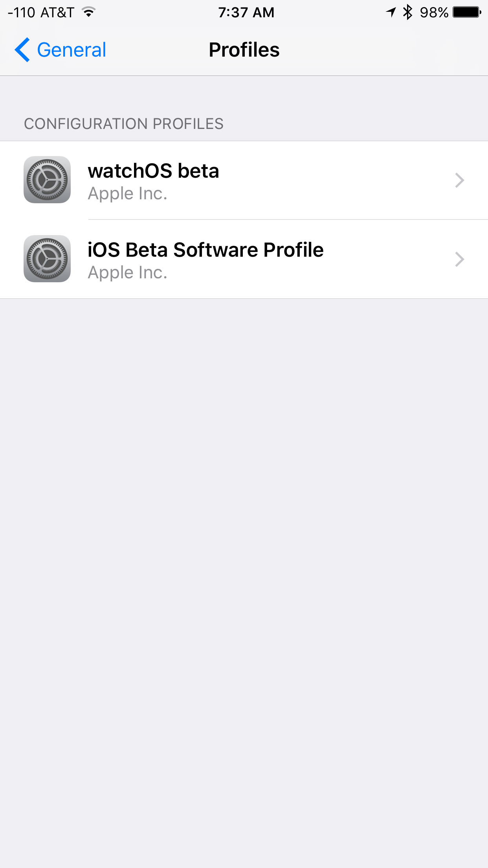Tap the Bluetooth status icon

point(408,12)
